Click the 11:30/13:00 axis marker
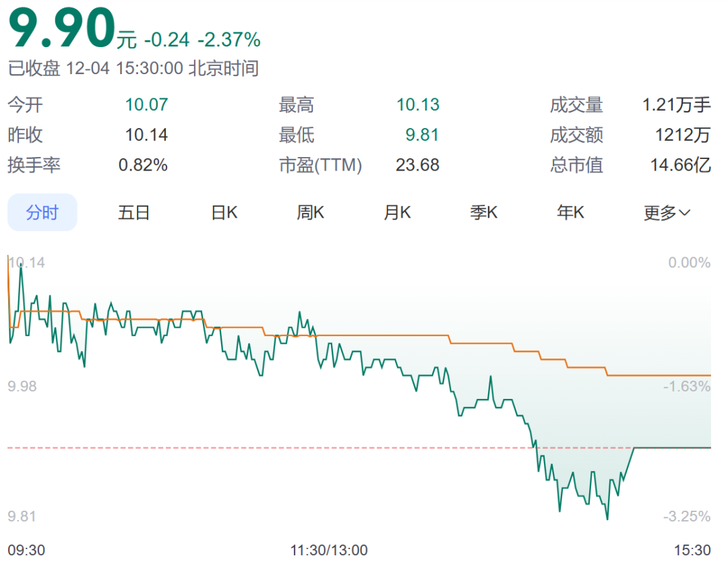This screenshot has width=728, height=566. tap(329, 551)
